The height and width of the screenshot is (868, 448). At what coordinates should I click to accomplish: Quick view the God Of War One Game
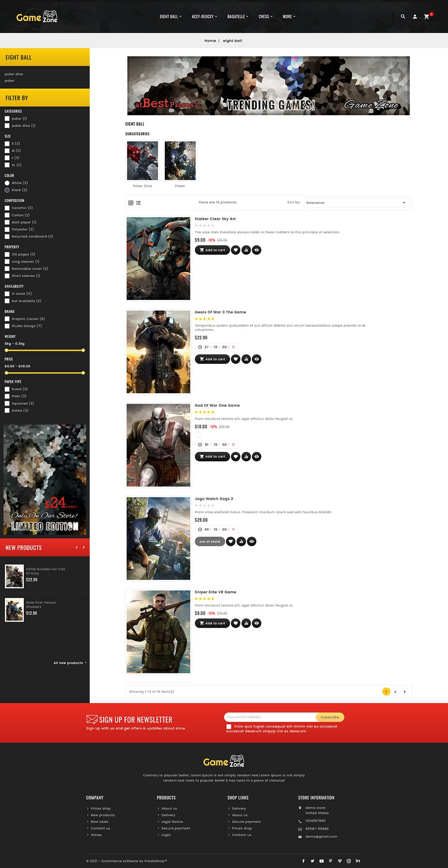pos(256,456)
